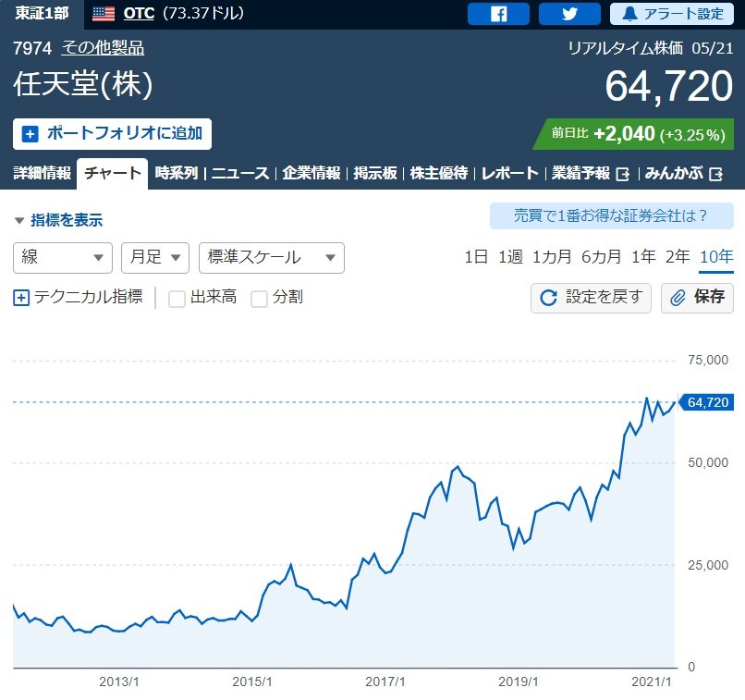
Task: Click the US flag OTC icon
Action: coord(104,14)
